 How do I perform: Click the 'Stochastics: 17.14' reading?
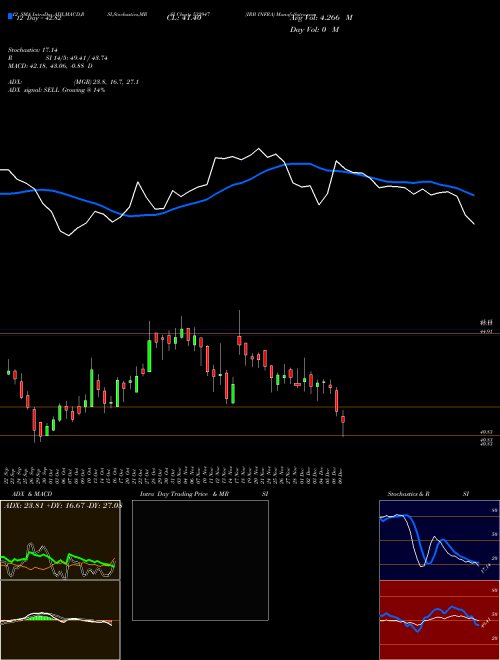tap(32, 50)
